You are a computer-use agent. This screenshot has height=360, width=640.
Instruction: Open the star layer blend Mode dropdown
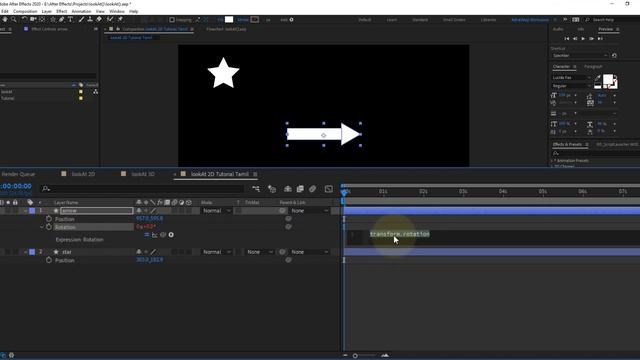click(x=217, y=252)
